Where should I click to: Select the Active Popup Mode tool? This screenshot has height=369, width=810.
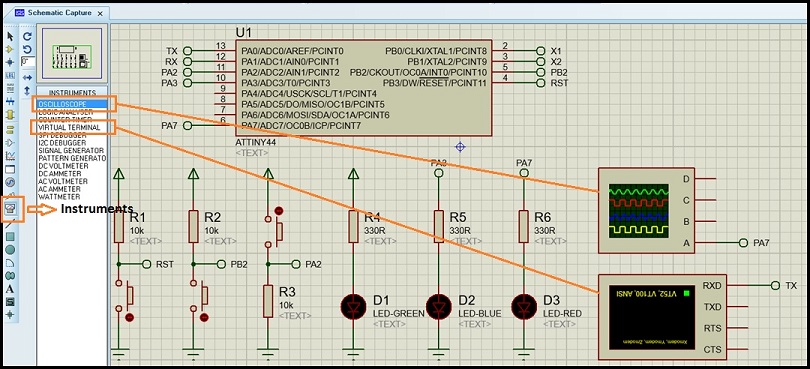(x=10, y=169)
